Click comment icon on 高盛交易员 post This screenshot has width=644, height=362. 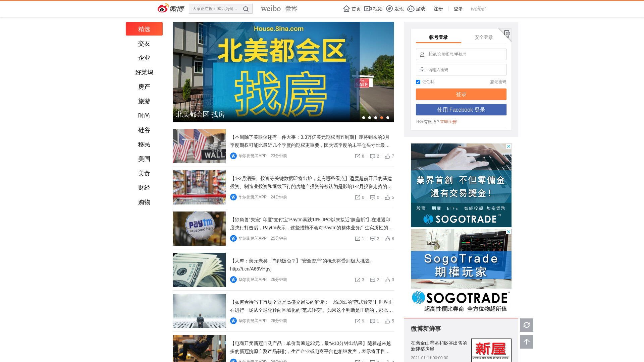coord(372,321)
